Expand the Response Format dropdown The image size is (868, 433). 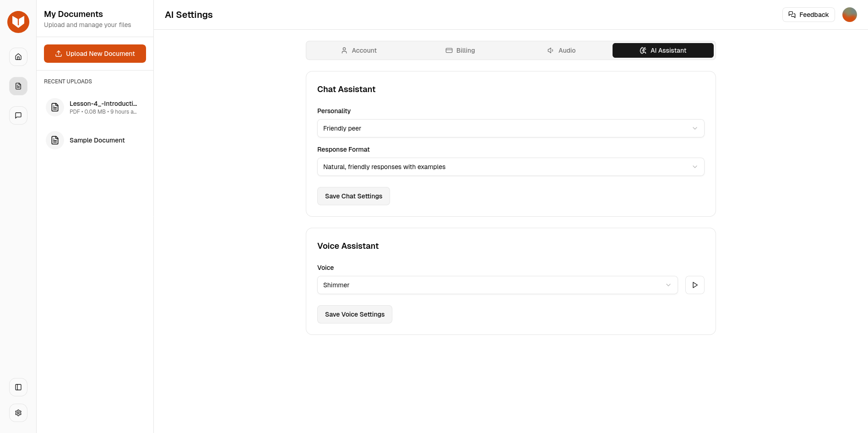pyautogui.click(x=510, y=167)
